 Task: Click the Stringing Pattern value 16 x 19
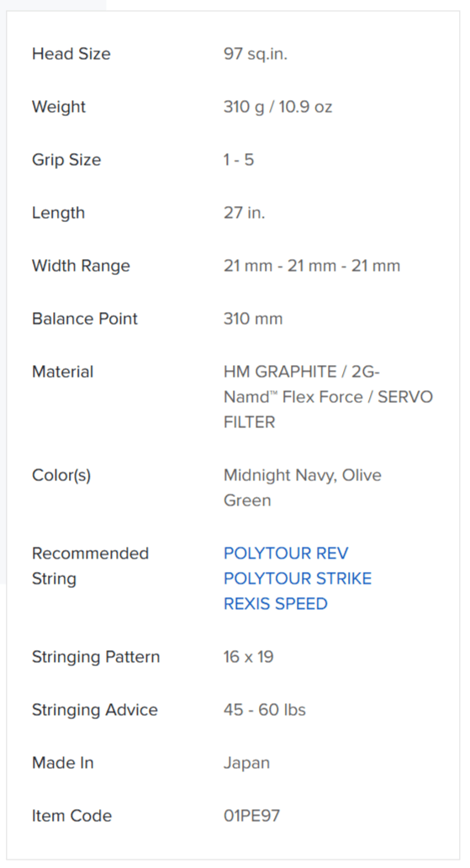tap(249, 657)
